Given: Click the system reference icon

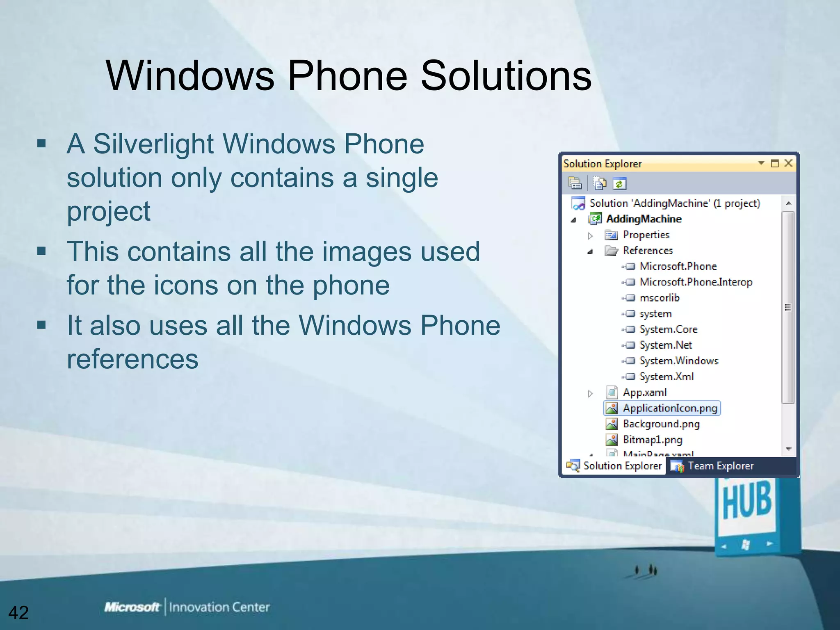Looking at the screenshot, I should (x=629, y=314).
